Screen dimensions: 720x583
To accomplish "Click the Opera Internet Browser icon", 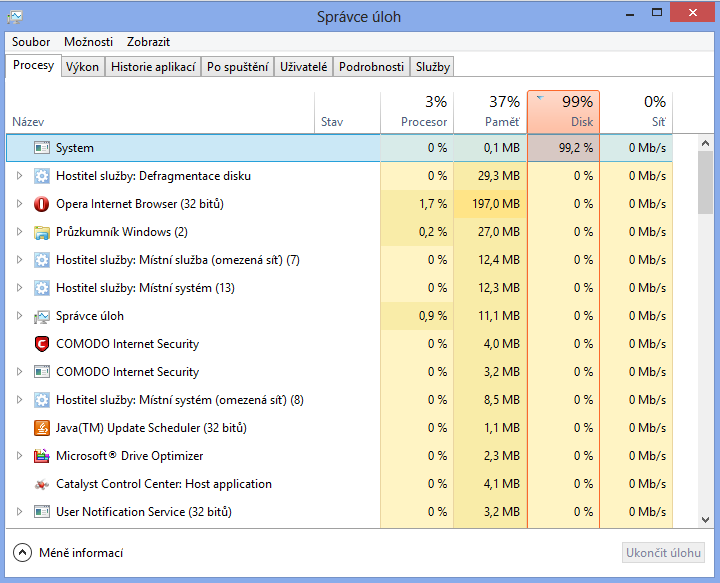I will click(x=42, y=204).
